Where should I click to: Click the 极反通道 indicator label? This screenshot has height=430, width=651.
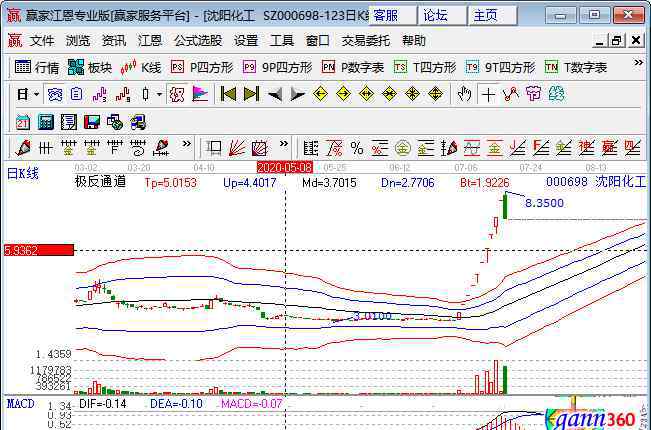tap(100, 181)
